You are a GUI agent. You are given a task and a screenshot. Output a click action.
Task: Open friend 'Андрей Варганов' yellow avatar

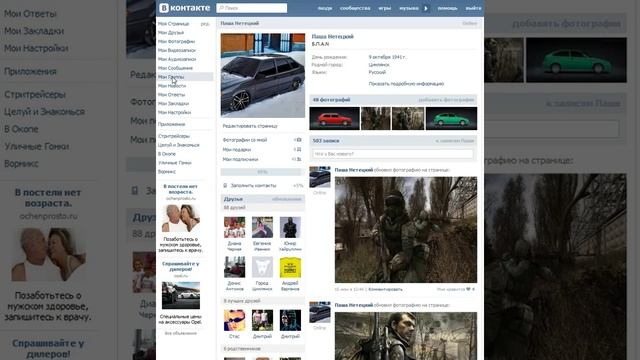(290, 267)
